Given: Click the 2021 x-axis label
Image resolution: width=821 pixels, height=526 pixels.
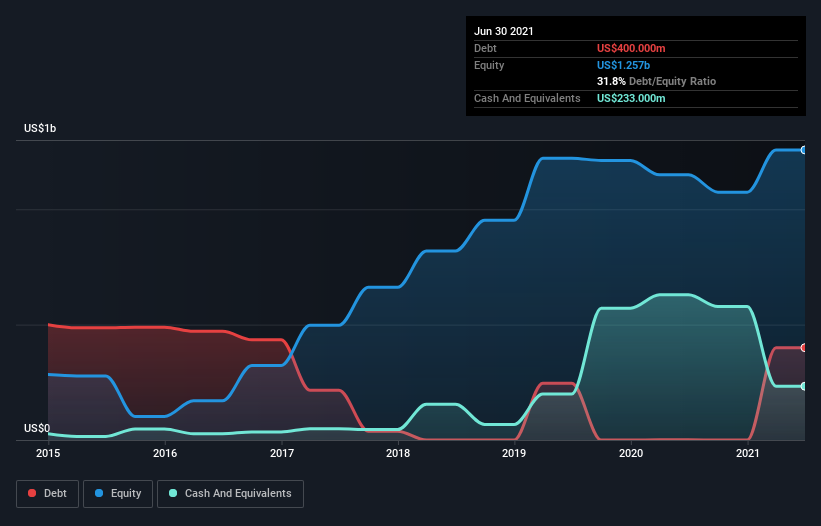Looking at the screenshot, I should coord(748,453).
